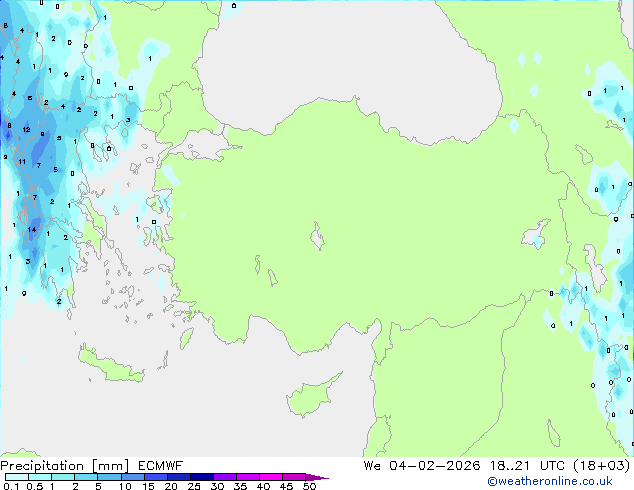Click the legend label '35'
The image size is (634, 490).
pos(240,486)
